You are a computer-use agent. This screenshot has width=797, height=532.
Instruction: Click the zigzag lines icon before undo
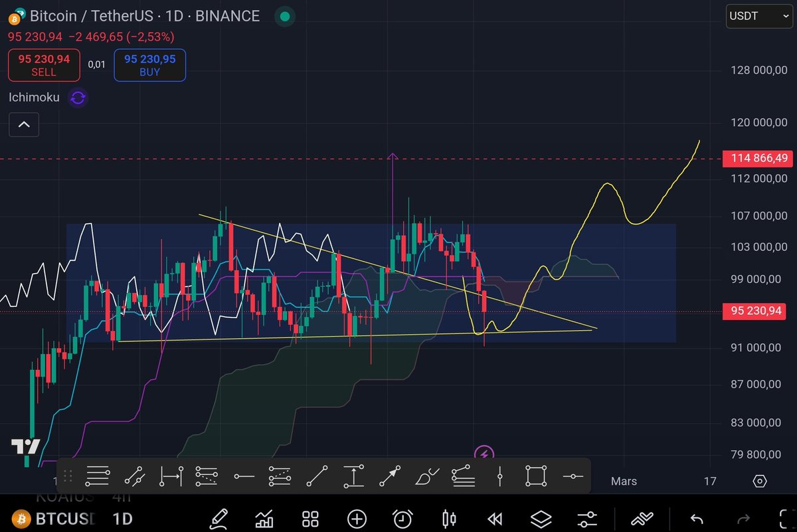[642, 519]
